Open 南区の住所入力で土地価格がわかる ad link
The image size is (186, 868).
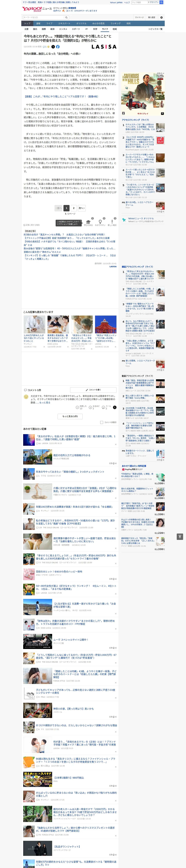72,455
